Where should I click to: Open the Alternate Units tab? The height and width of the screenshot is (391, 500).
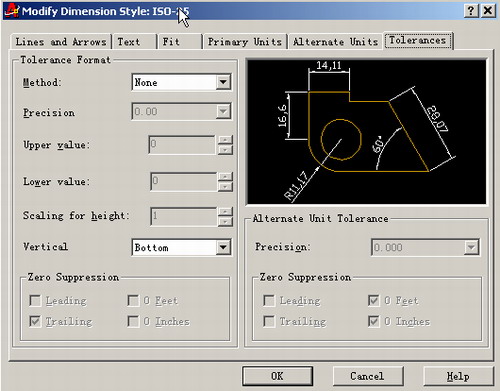pos(335,42)
